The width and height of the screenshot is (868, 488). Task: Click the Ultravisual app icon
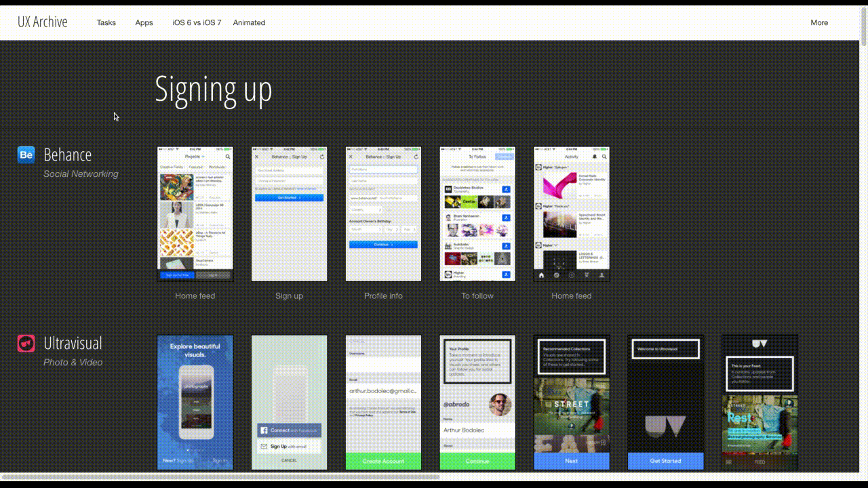pos(26,343)
